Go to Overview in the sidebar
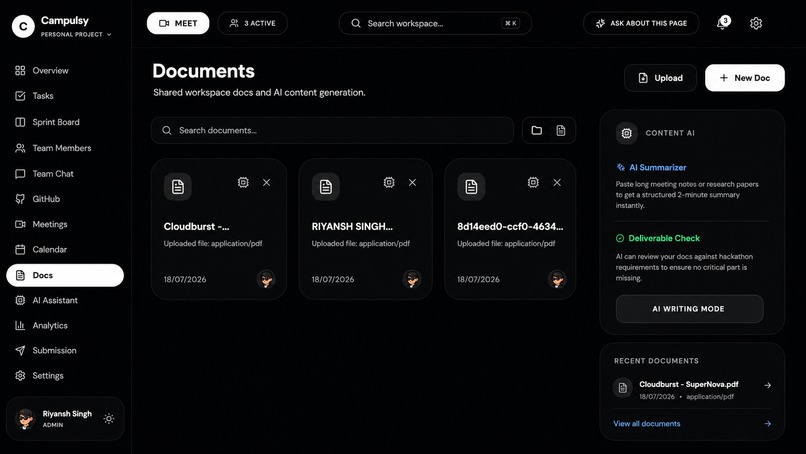806x454 pixels. click(65, 70)
